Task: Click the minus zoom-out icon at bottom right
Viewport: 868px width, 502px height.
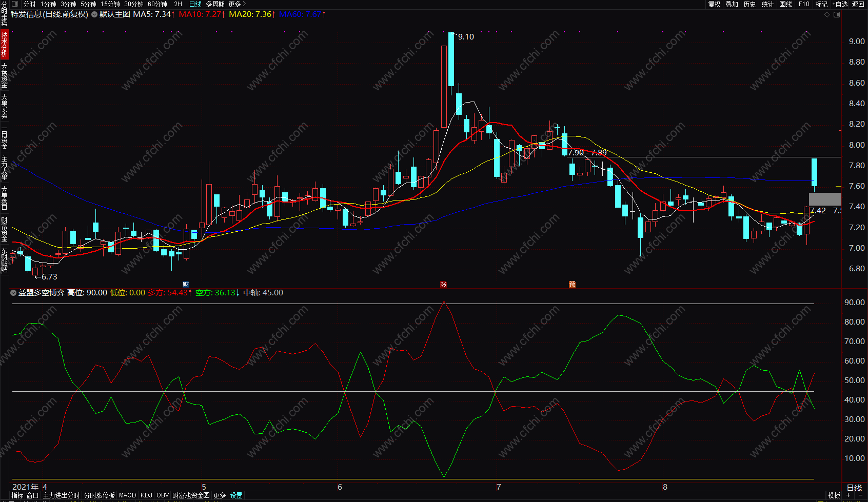Action: [860, 495]
